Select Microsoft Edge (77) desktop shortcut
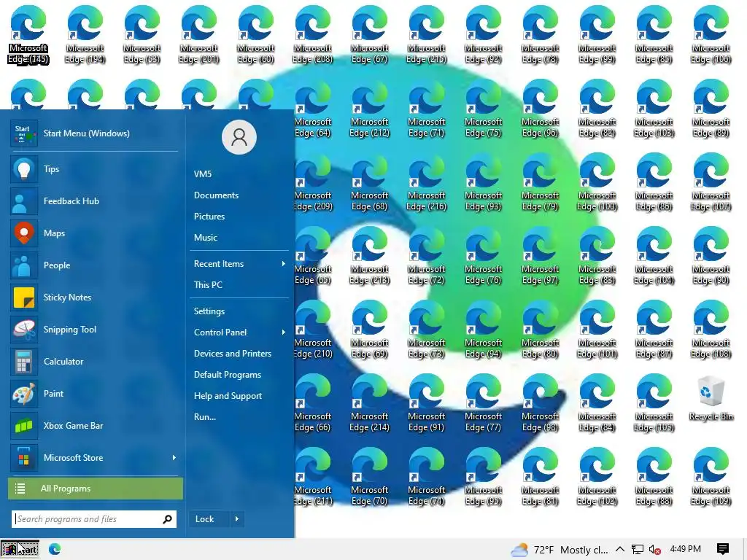The image size is (747, 560). click(483, 402)
